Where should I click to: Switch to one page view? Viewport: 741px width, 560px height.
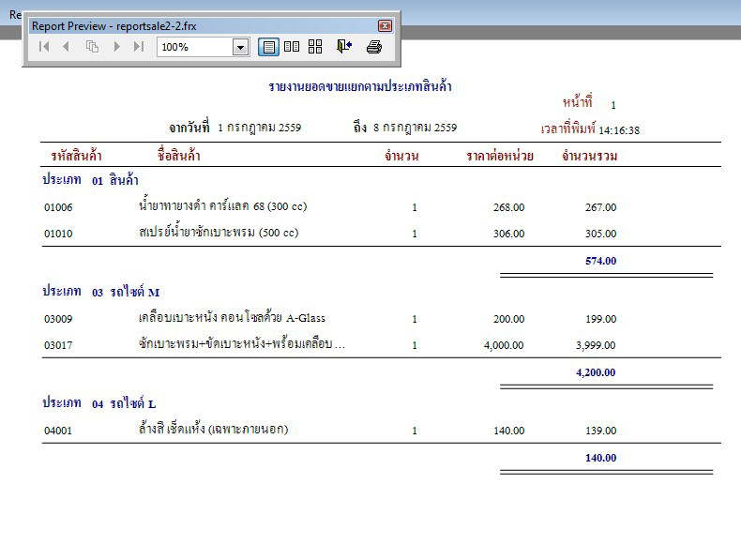268,47
